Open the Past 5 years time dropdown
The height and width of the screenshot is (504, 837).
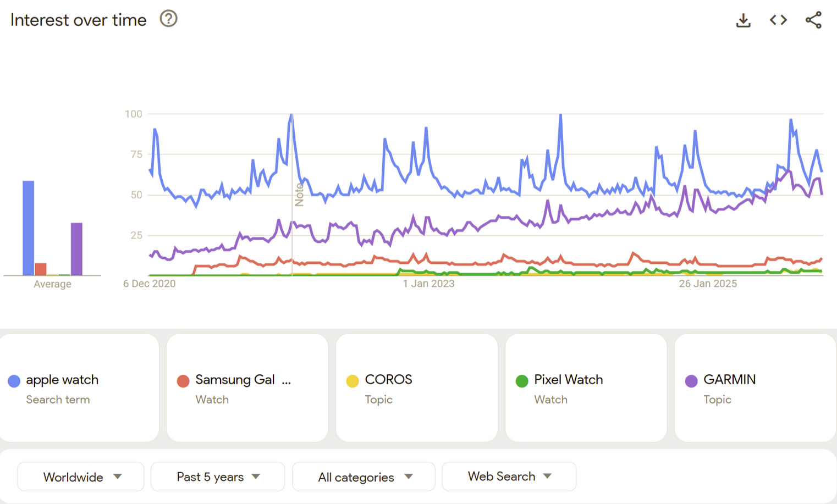point(217,477)
